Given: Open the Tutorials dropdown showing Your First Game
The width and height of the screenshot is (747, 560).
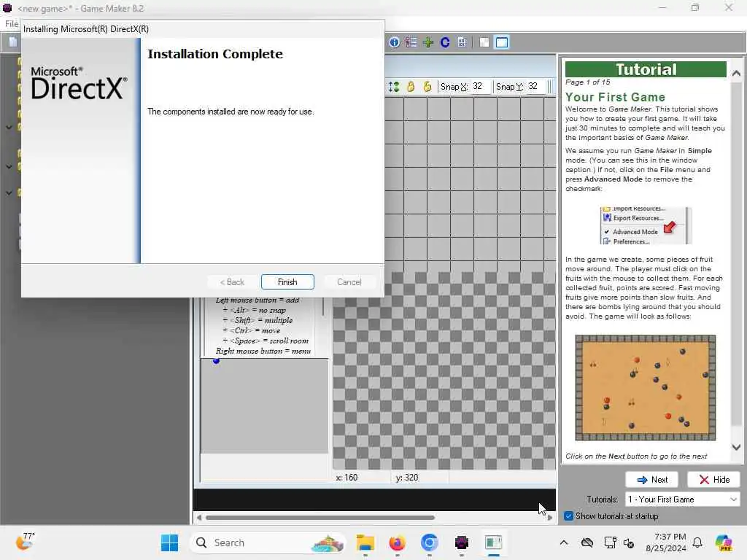Looking at the screenshot, I should (682, 499).
